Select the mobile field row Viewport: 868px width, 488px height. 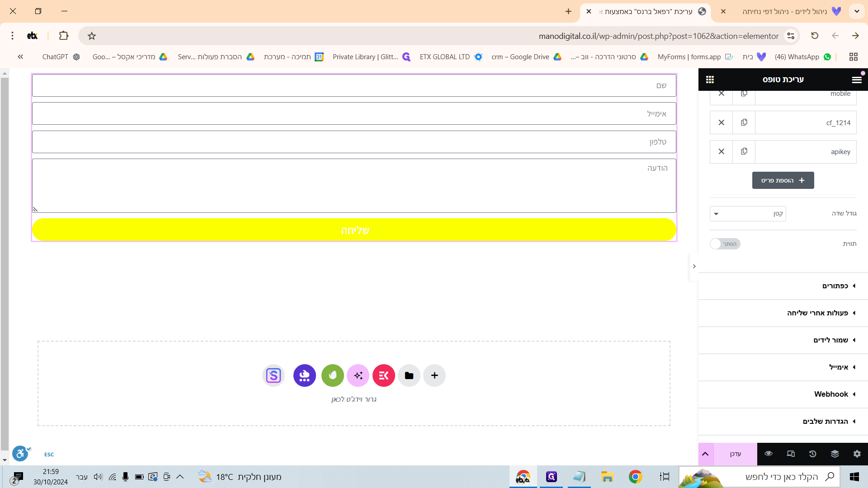click(x=806, y=94)
